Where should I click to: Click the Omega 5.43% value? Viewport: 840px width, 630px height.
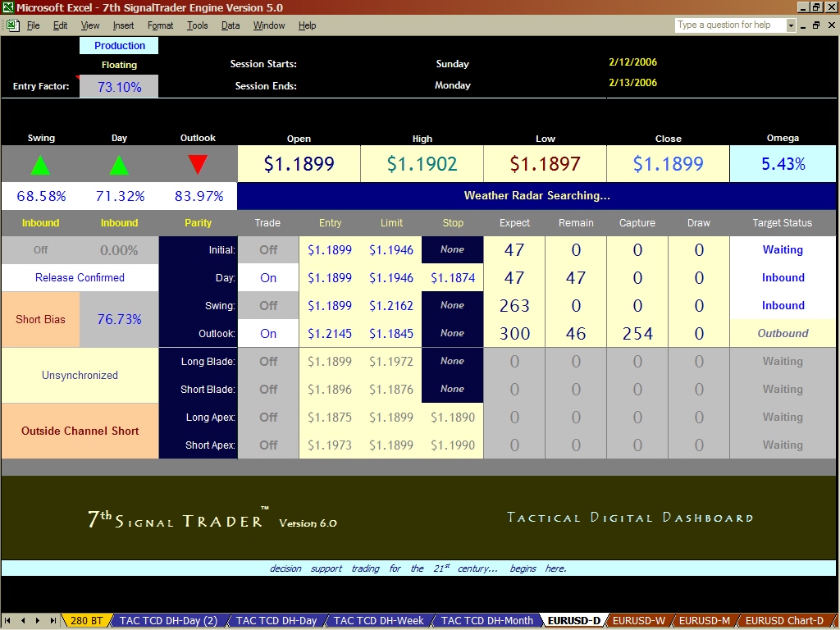tap(783, 164)
